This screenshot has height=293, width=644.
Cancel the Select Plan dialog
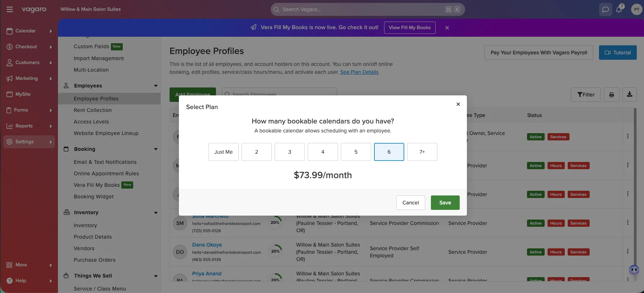point(411,203)
